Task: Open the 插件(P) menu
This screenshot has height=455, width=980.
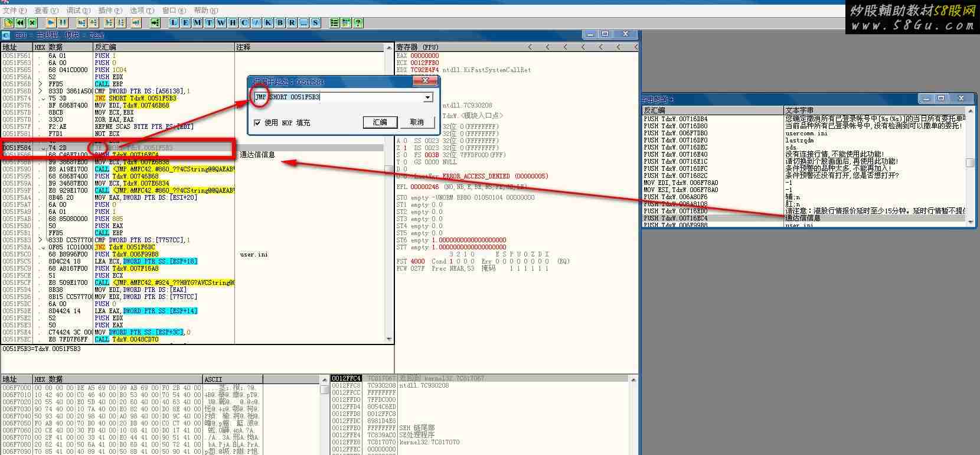Action: (110, 10)
